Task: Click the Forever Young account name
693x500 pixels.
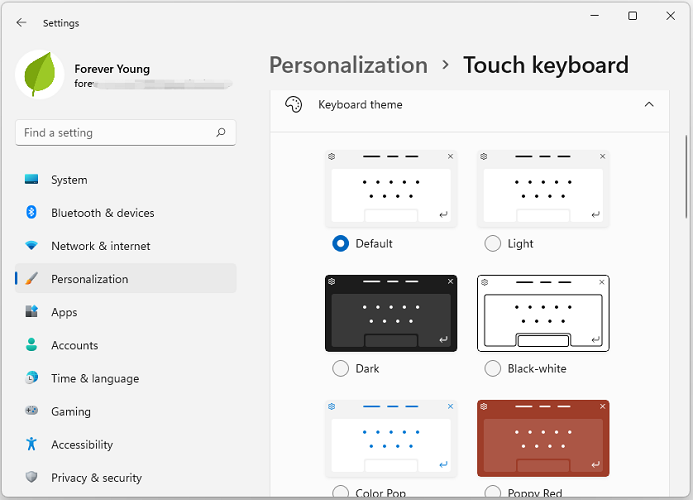Action: [112, 69]
